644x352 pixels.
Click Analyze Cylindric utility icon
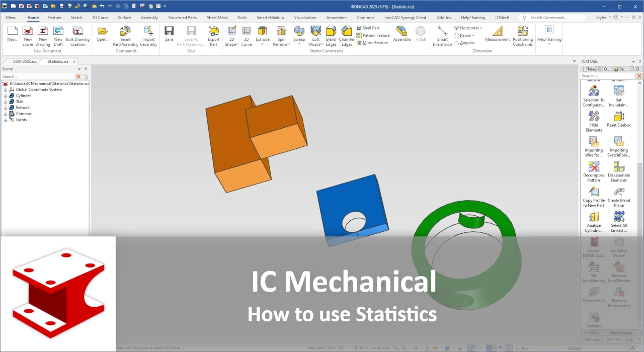(594, 217)
